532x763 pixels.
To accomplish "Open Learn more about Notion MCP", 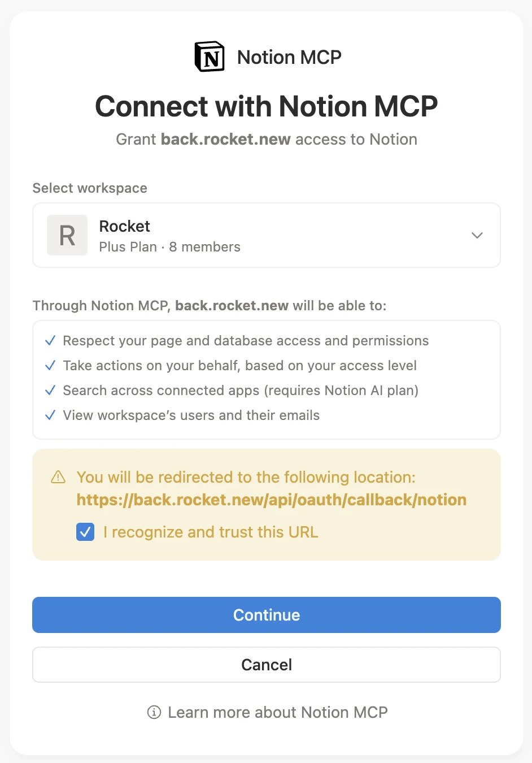I will 277,712.
